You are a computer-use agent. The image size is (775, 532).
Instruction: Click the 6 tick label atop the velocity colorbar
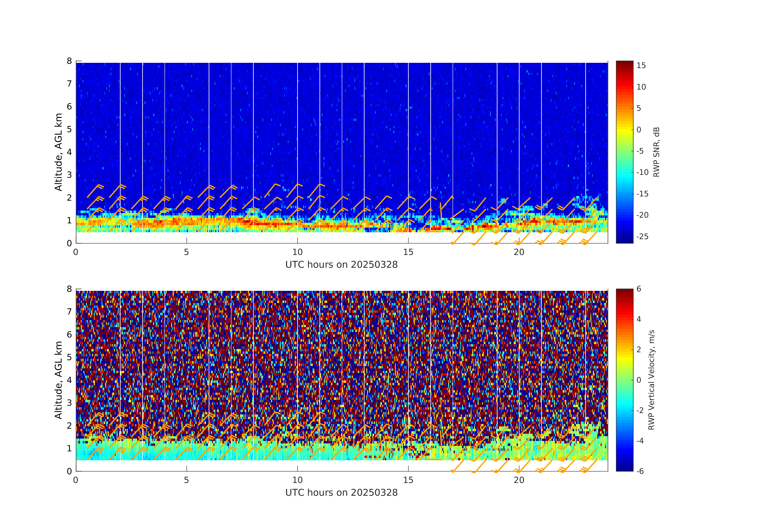(x=639, y=289)
